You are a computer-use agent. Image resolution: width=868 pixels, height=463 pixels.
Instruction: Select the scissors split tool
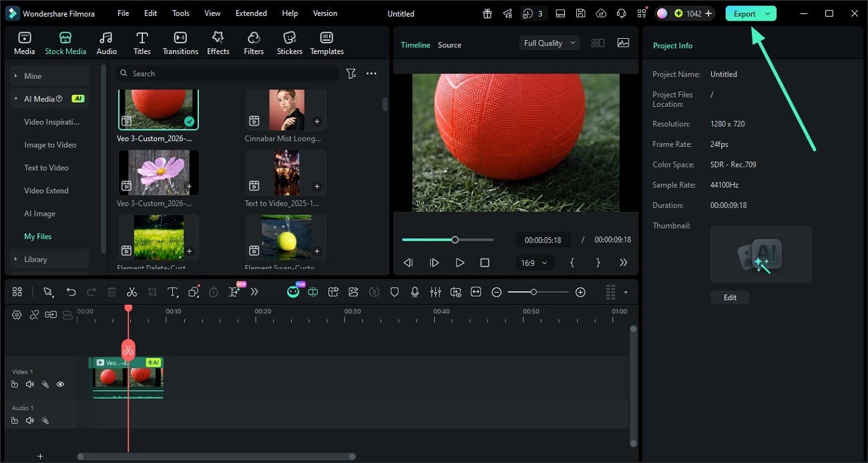point(132,292)
